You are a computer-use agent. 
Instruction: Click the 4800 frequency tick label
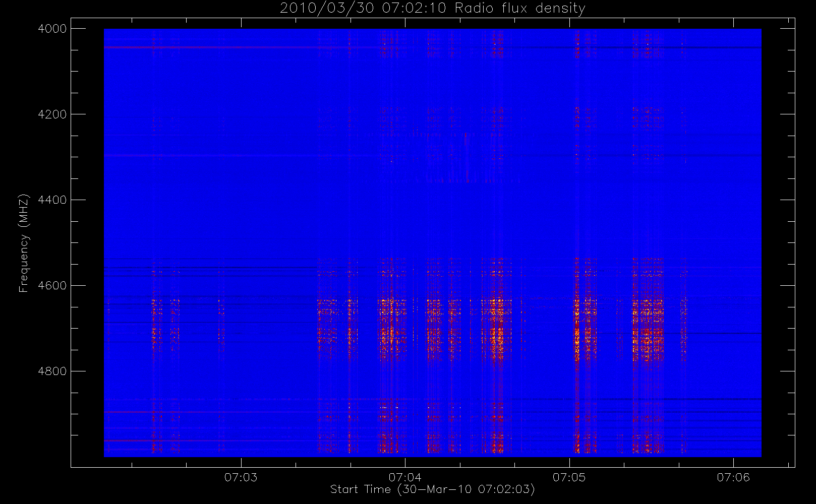[52, 371]
